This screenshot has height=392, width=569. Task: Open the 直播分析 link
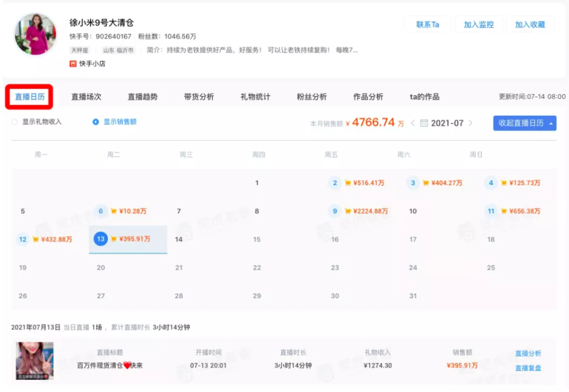pyautogui.click(x=528, y=353)
